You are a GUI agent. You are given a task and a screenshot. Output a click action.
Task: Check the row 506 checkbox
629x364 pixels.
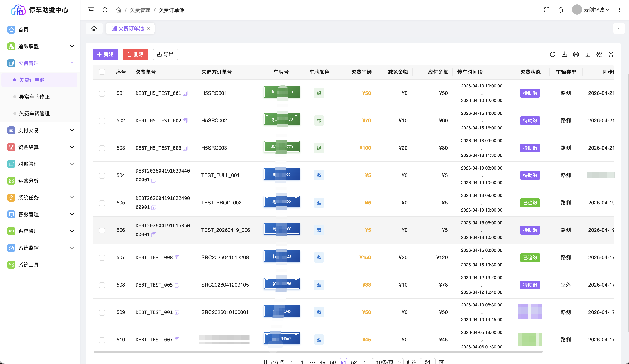point(102,230)
